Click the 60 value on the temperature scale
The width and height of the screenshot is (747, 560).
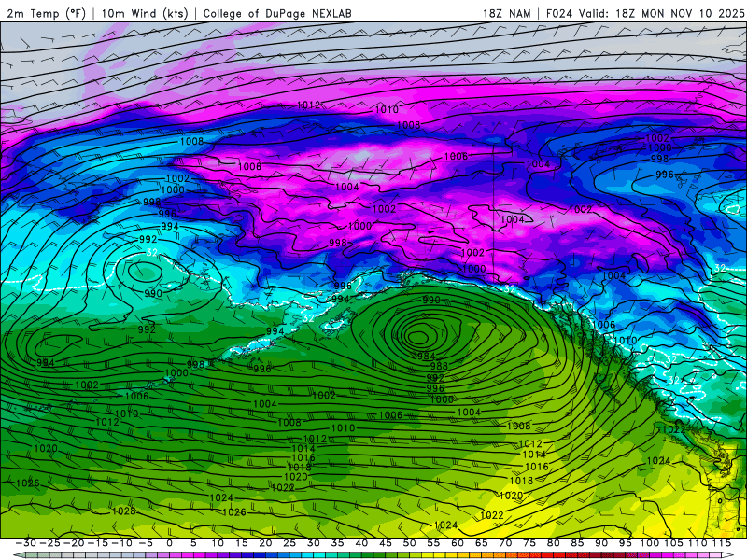(457, 543)
